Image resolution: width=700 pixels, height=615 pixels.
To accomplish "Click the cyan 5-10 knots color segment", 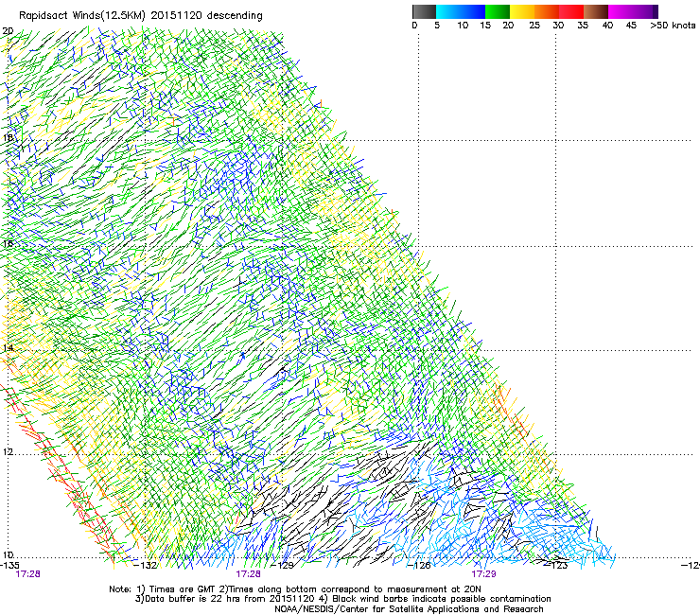I will pyautogui.click(x=448, y=11).
